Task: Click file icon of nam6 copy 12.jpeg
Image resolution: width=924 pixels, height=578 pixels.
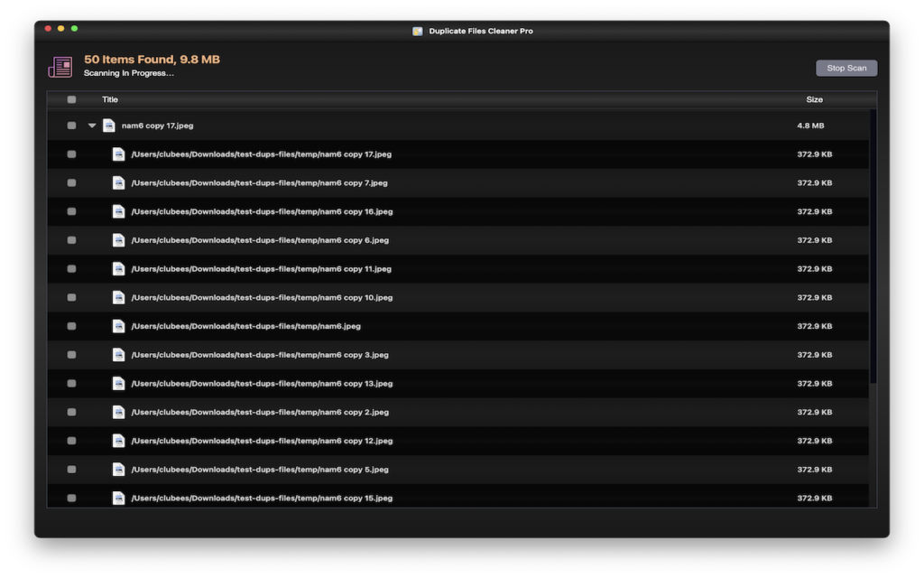Action: pos(118,441)
